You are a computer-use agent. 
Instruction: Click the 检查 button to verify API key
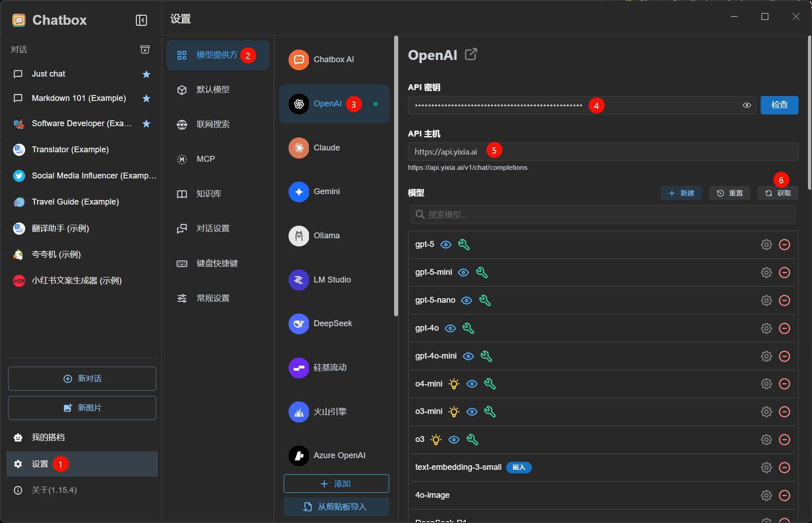(780, 105)
